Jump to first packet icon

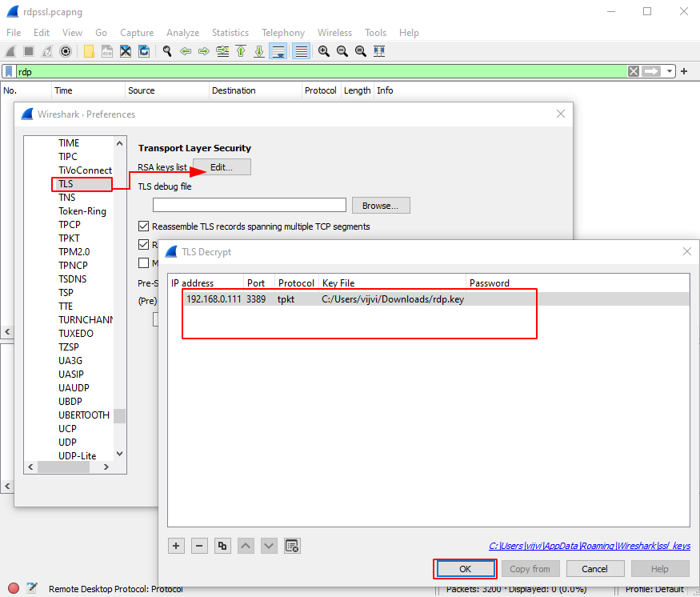(241, 51)
